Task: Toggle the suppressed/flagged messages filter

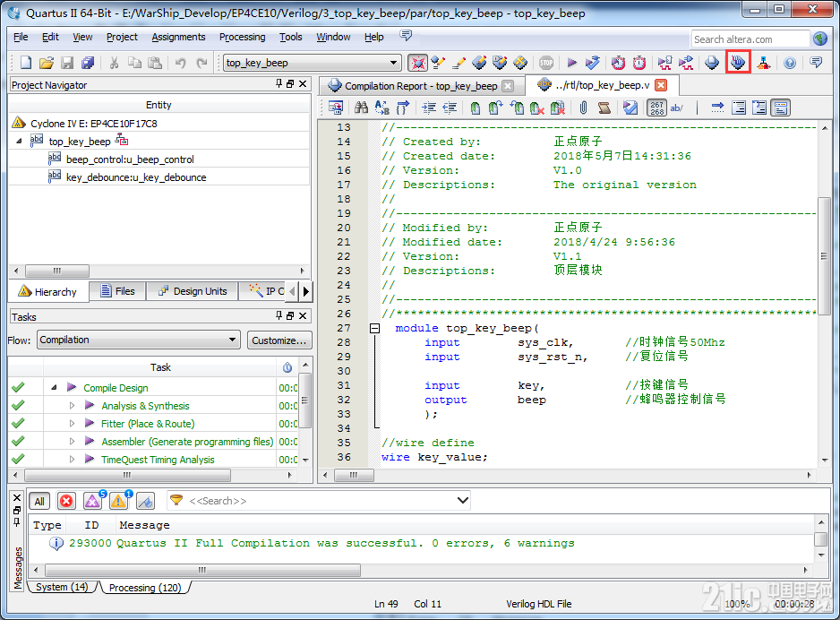Action: [145, 501]
